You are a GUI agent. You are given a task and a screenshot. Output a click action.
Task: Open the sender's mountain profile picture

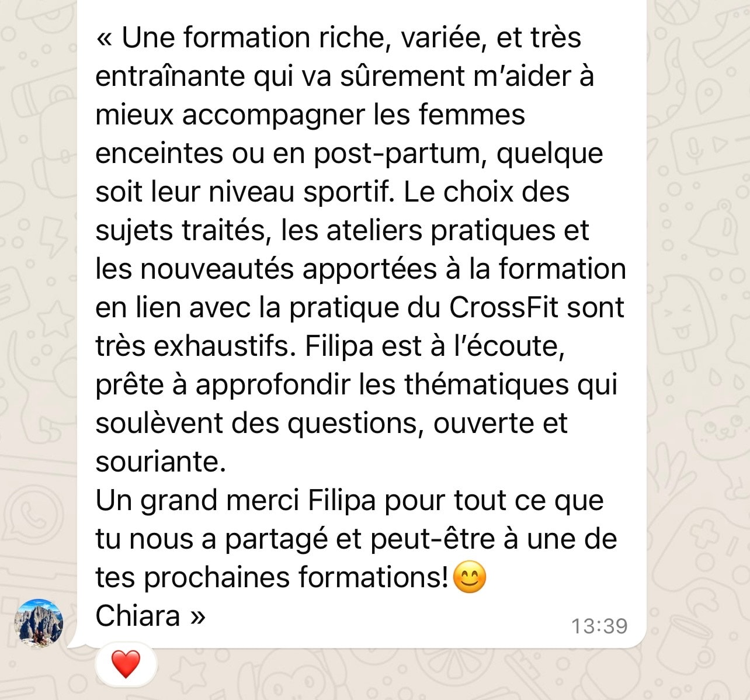[39, 623]
